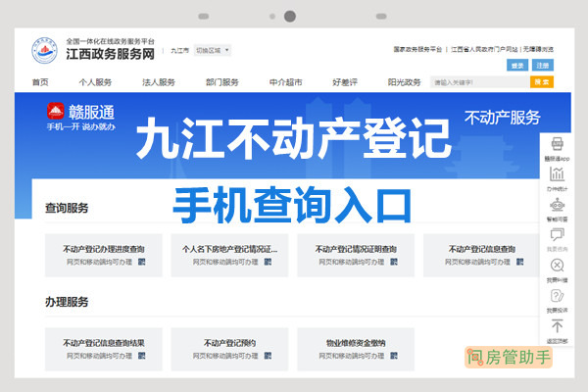
Task: Open 不动产登记信息查询 card
Action: click(x=481, y=255)
